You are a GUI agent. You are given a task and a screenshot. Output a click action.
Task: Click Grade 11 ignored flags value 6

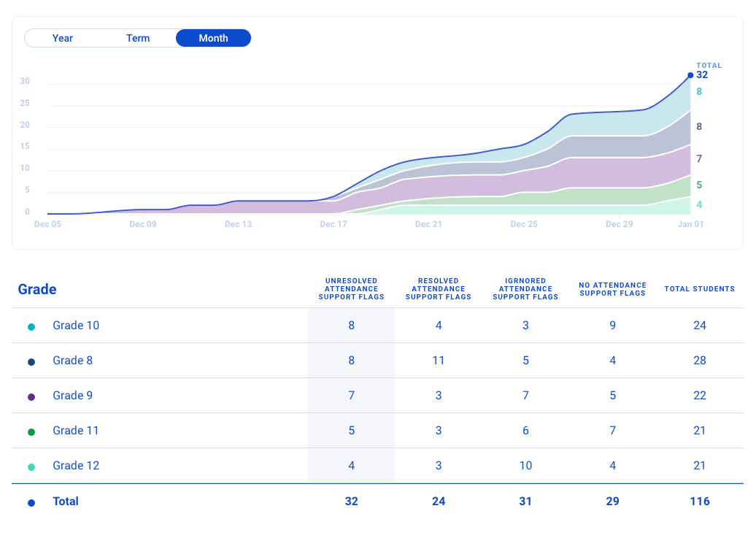pos(525,430)
